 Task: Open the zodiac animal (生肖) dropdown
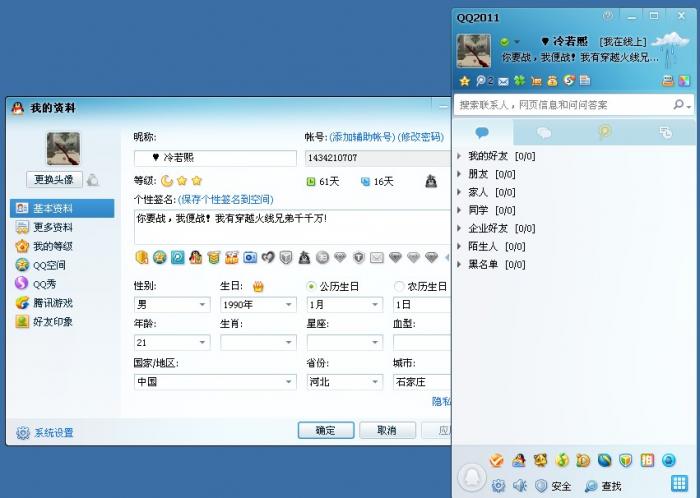[258, 343]
